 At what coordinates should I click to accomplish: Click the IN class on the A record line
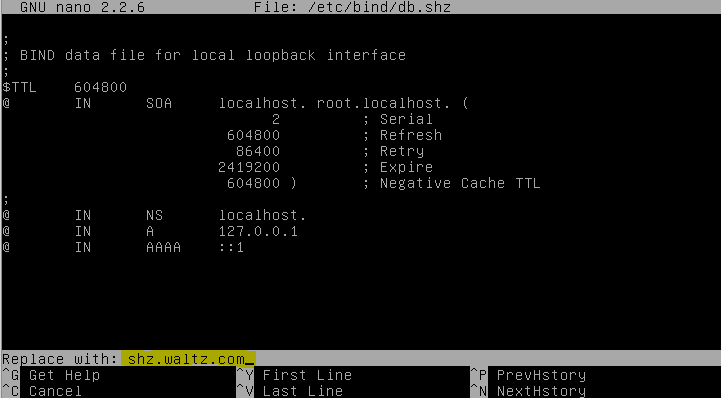83,231
